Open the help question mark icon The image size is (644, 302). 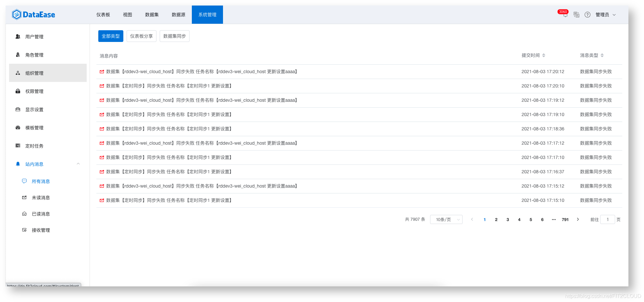588,15
